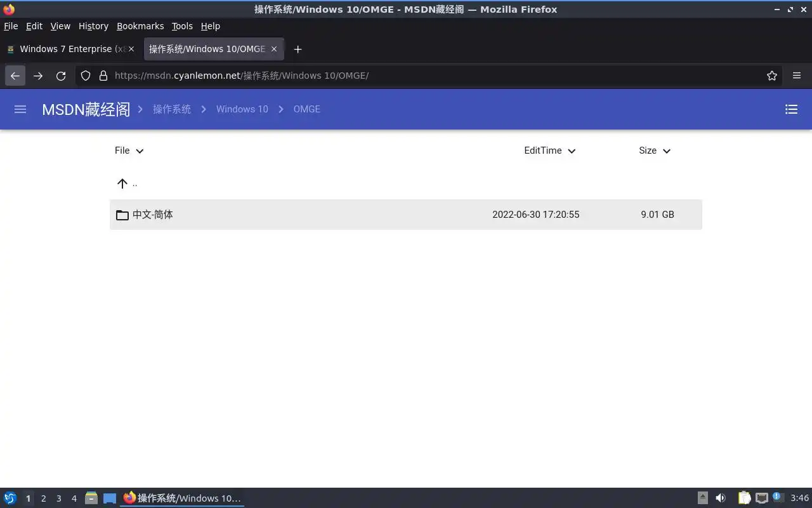Open the Help menu
The image size is (812, 508).
[211, 26]
